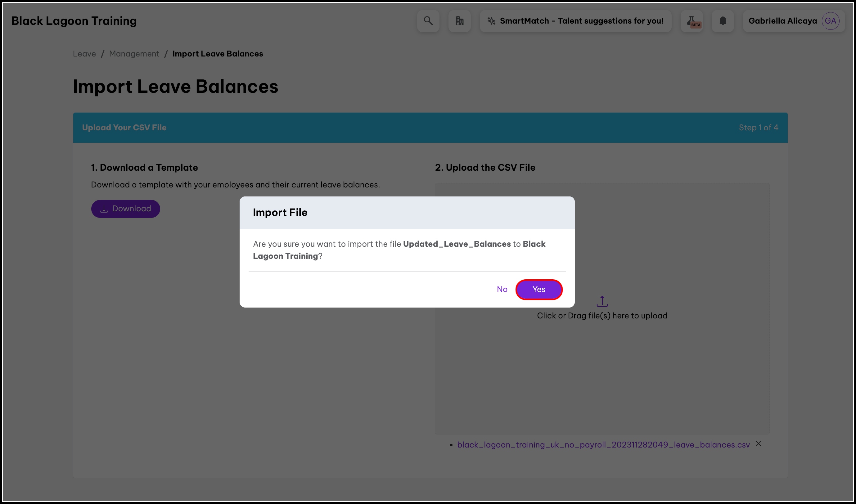Open Gabriella Alicaya user menu
The height and width of the screenshot is (504, 856).
[x=782, y=21]
